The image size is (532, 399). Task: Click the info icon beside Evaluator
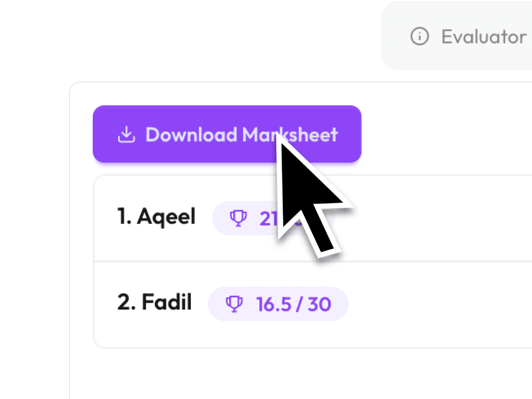(419, 36)
